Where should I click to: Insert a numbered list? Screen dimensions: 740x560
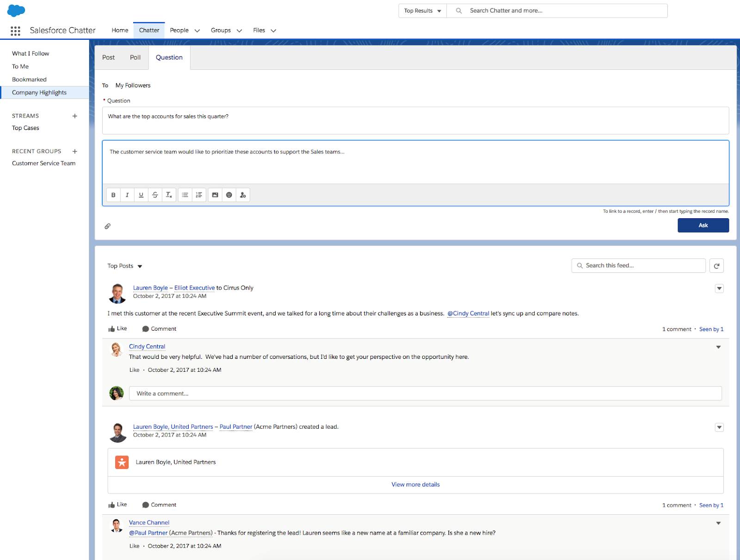pyautogui.click(x=199, y=195)
